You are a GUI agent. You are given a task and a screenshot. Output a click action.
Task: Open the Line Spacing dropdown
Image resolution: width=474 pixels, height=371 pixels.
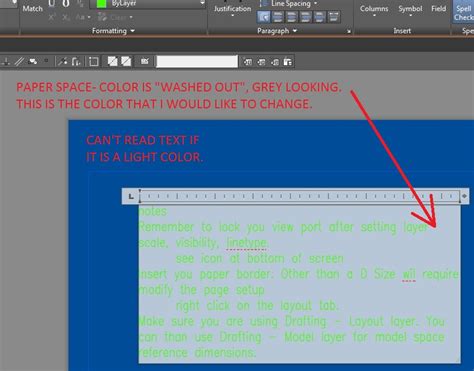(288, 4)
